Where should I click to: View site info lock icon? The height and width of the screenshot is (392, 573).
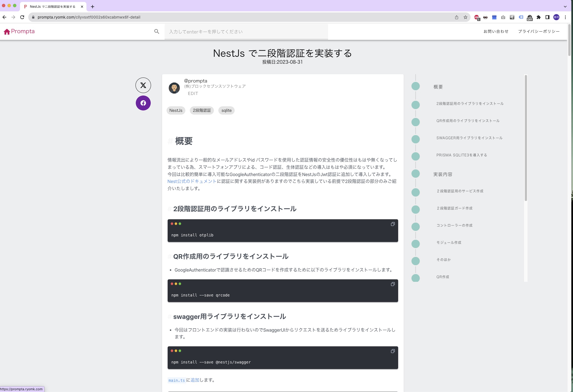[x=33, y=17]
